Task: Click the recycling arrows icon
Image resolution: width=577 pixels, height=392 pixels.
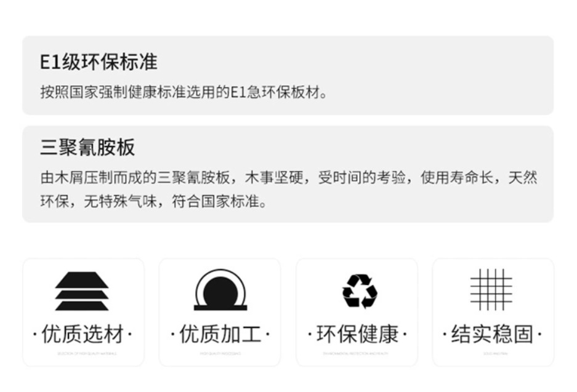Action: click(360, 291)
